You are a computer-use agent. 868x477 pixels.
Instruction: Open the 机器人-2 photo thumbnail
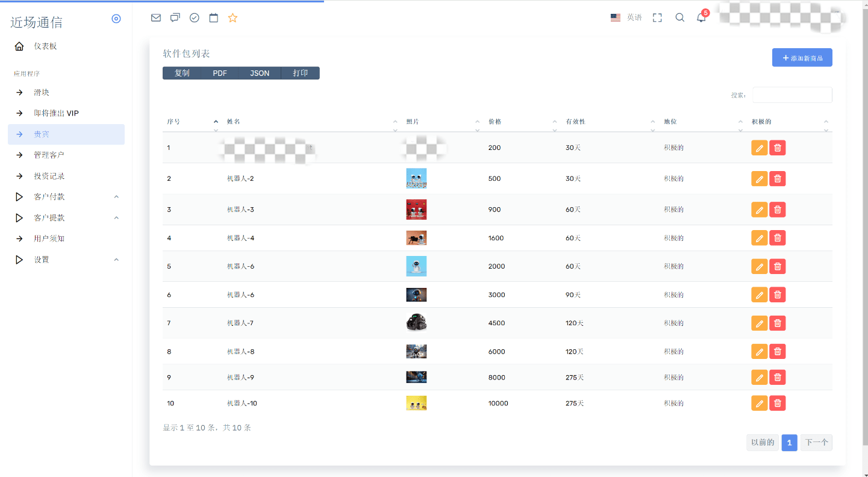click(416, 178)
